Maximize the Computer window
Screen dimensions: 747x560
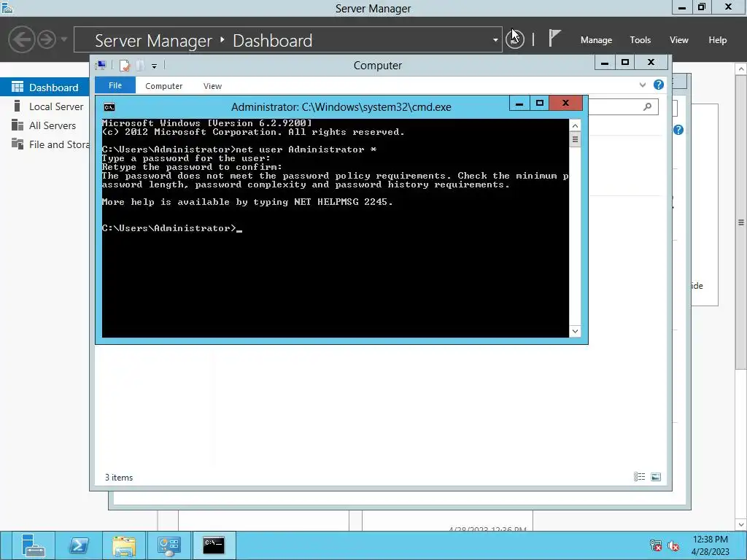click(625, 63)
